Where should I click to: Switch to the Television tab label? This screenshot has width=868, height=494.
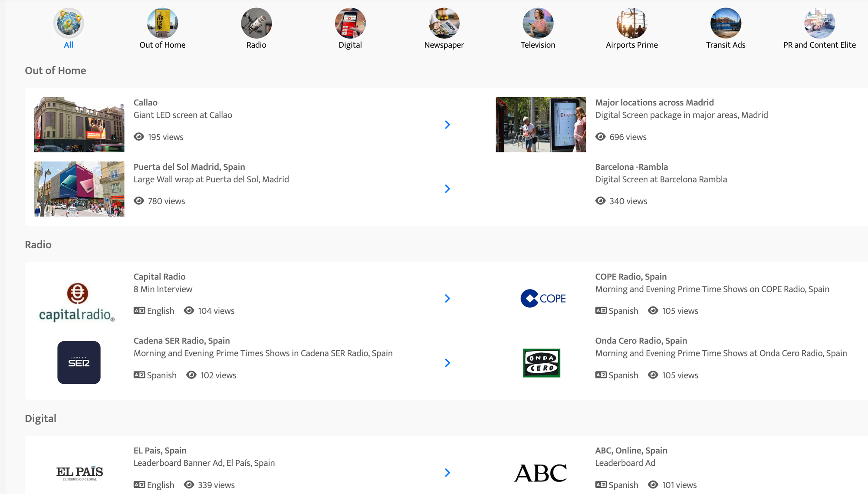tap(538, 45)
